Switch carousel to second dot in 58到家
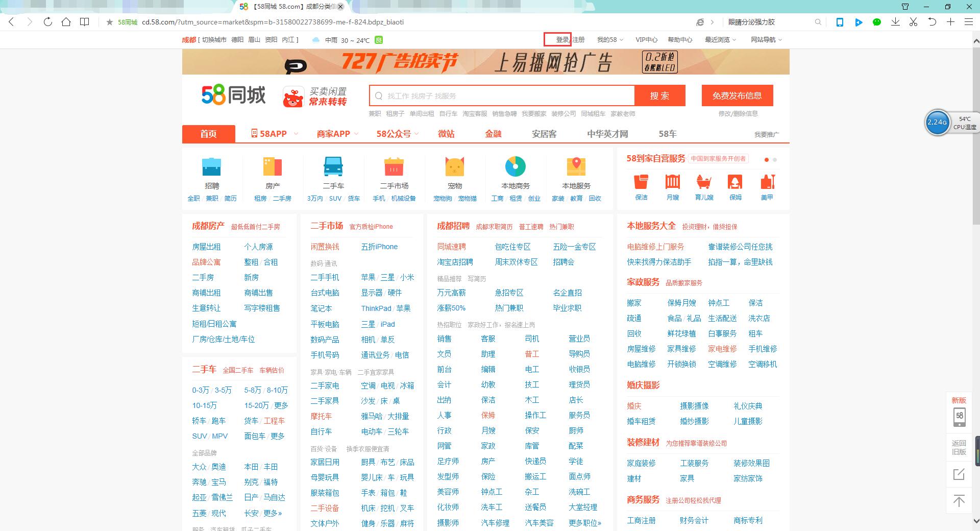 [775, 160]
